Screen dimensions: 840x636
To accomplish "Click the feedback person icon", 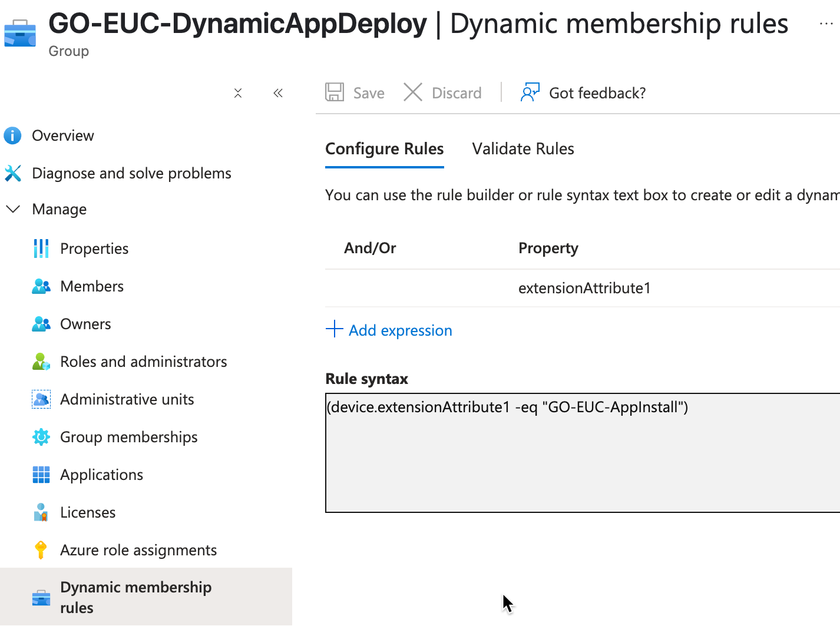I will [x=530, y=92].
